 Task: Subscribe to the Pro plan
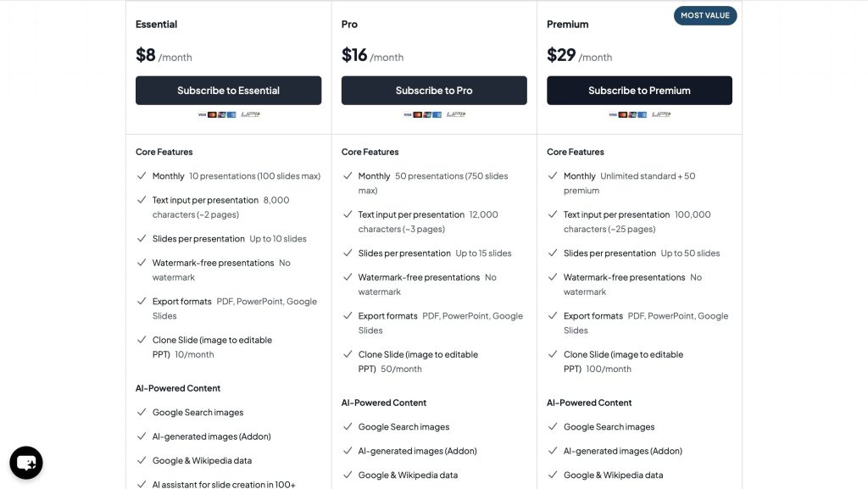click(434, 91)
